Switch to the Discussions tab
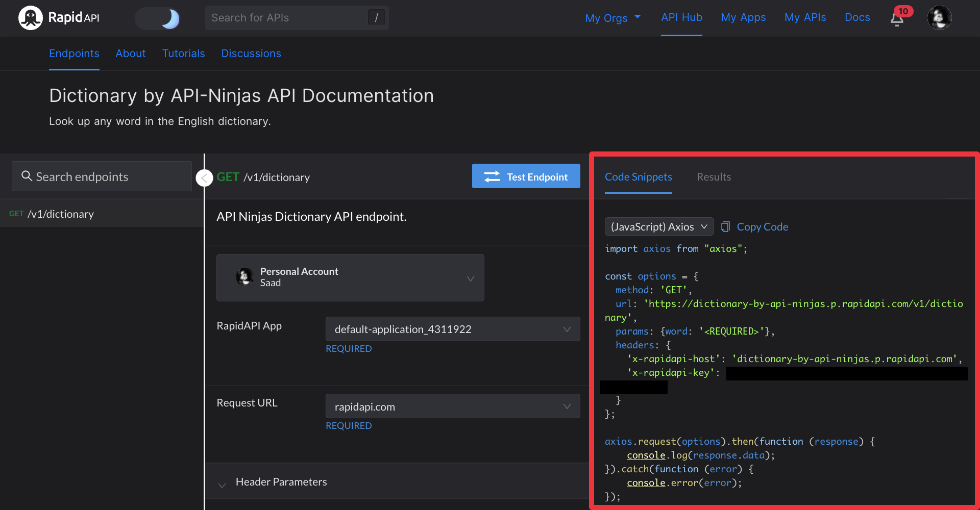This screenshot has height=510, width=980. tap(251, 54)
